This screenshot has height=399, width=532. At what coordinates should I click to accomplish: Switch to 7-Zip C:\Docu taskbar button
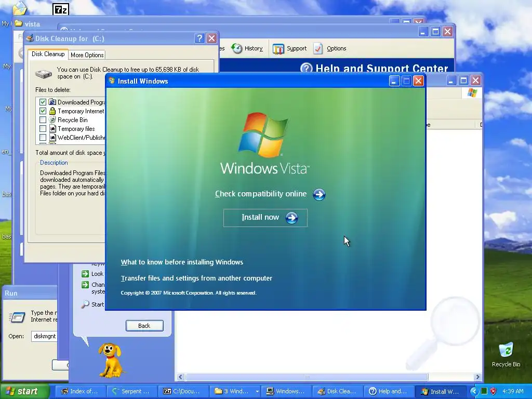tap(183, 391)
